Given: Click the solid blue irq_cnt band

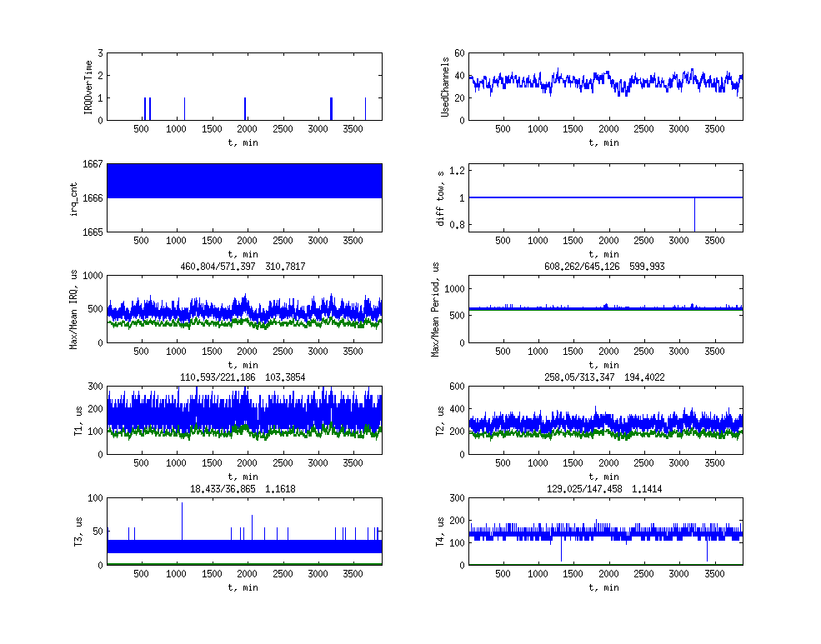Looking at the screenshot, I should pyautogui.click(x=244, y=181).
